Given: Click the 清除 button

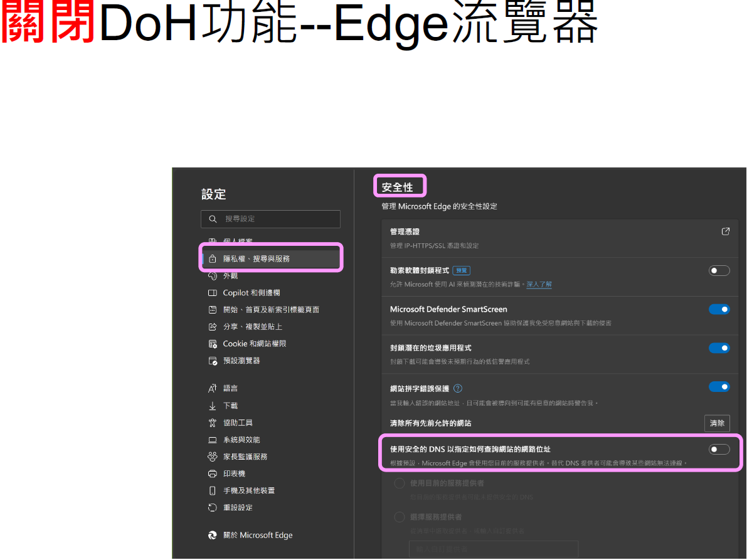Looking at the screenshot, I should point(717,423).
